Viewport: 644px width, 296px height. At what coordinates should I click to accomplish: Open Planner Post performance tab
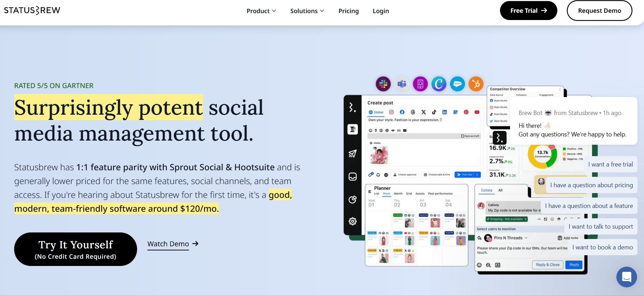[x=440, y=194]
